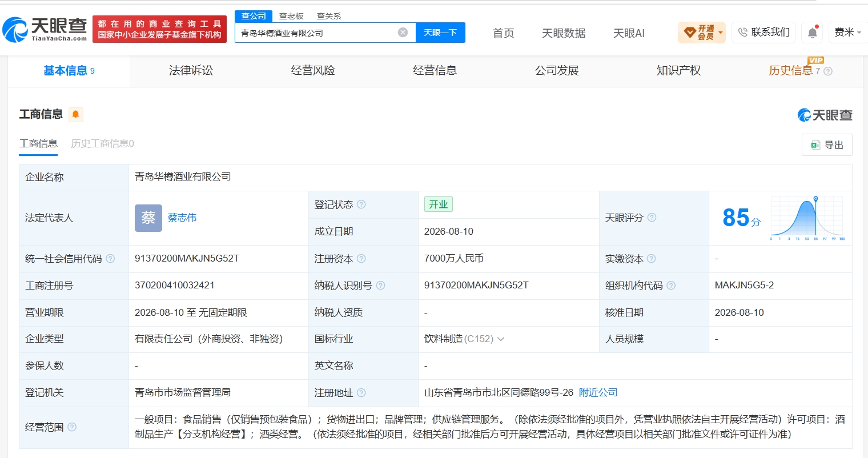Open 法律诉讼 tab
The height and width of the screenshot is (458, 868).
point(191,71)
